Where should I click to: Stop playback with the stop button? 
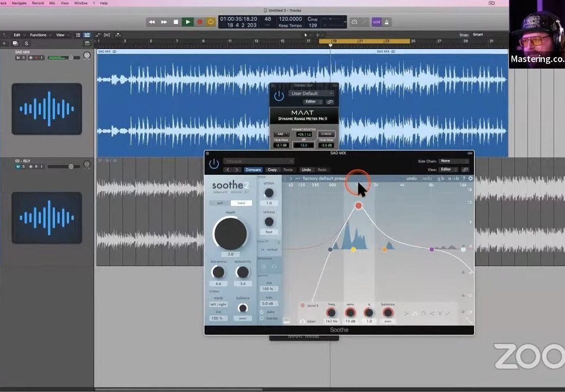176,22
